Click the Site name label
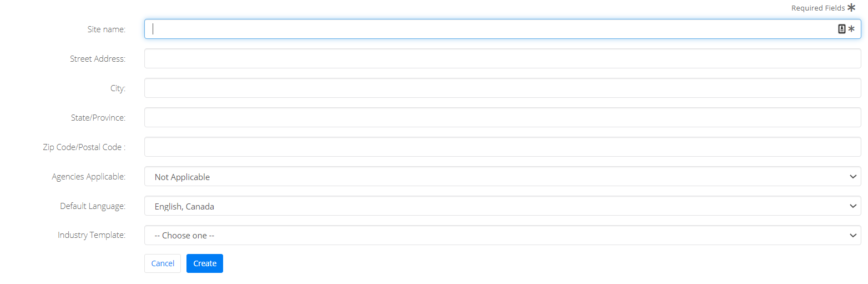 click(107, 29)
